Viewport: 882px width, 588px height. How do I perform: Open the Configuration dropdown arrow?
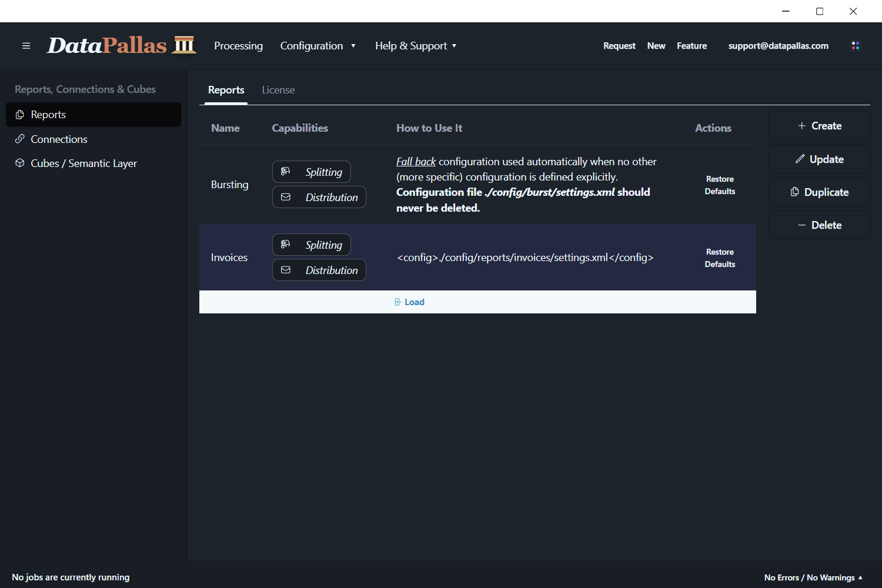[353, 46]
